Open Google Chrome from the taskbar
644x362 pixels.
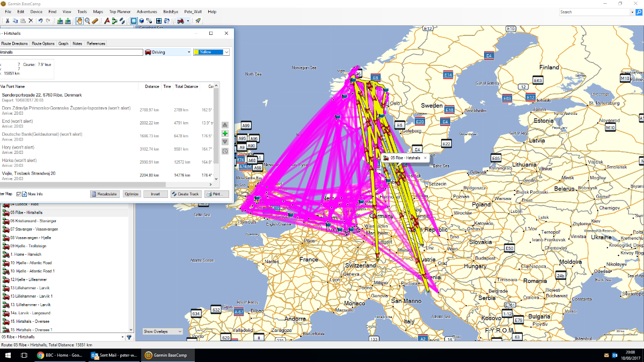click(x=60, y=356)
